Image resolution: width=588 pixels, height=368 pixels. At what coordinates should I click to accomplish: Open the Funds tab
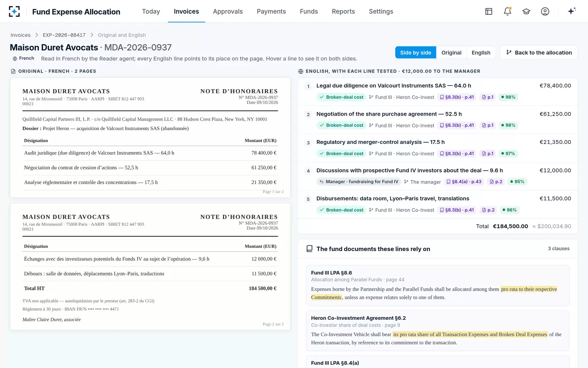click(x=309, y=11)
